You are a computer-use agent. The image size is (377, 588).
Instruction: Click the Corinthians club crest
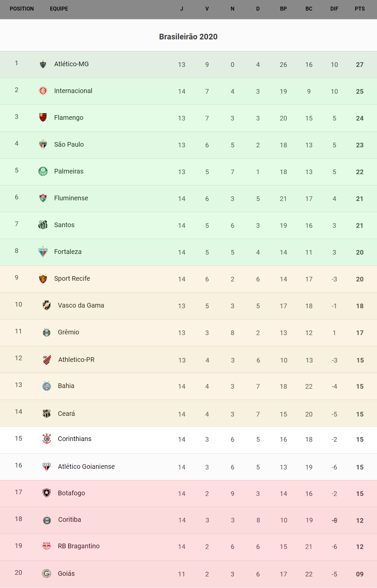pos(47,439)
